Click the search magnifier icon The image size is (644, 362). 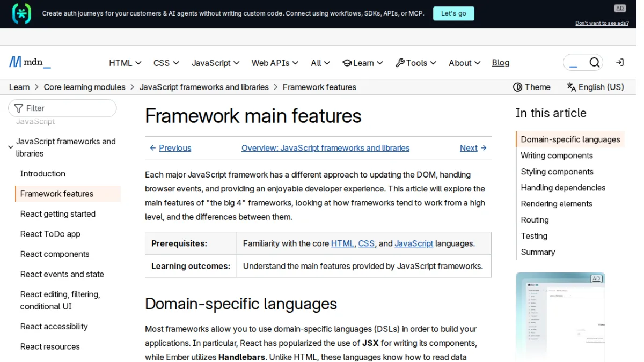pyautogui.click(x=594, y=63)
